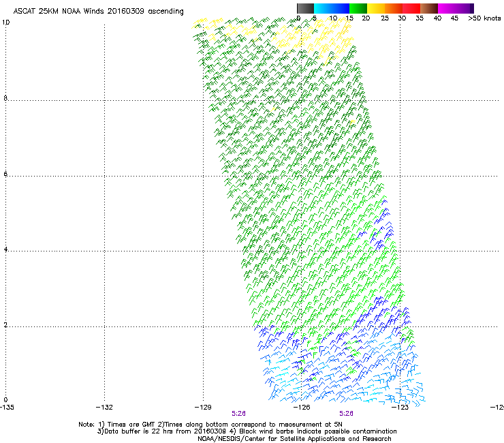Click the latitude '0' axis label
This screenshot has height=443, width=504.
click(x=5, y=400)
